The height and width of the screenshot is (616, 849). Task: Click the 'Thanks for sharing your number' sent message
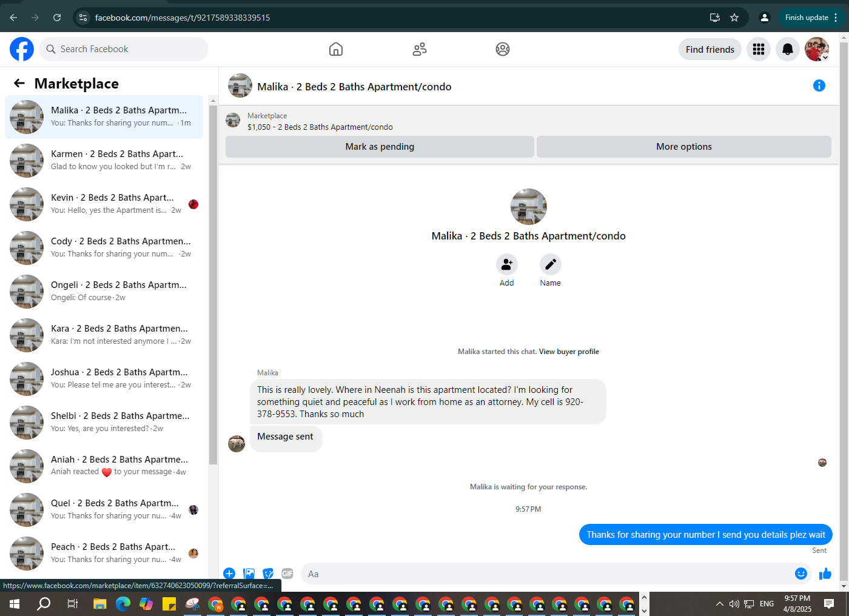pos(706,535)
